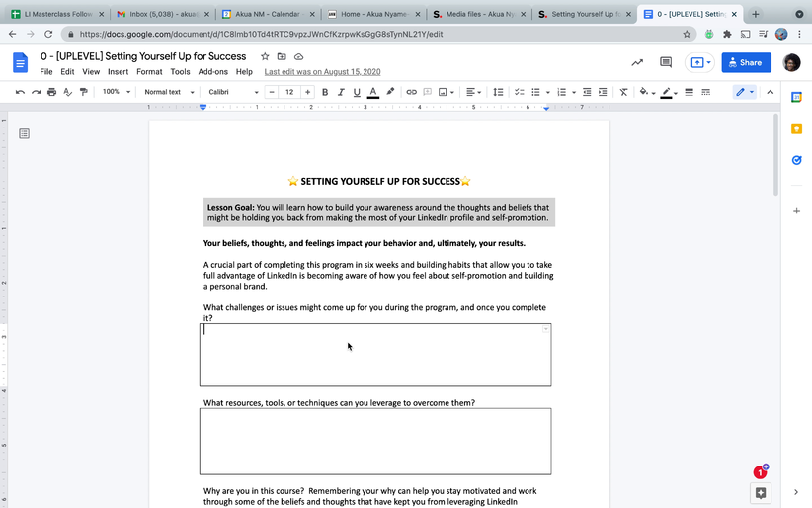Show the document outline
The image size is (812, 508).
[24, 133]
